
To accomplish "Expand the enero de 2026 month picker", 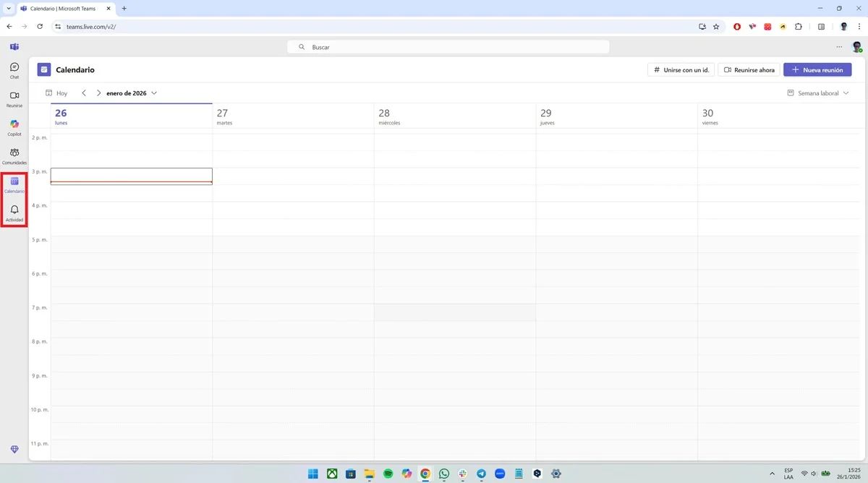I will pyautogui.click(x=132, y=93).
